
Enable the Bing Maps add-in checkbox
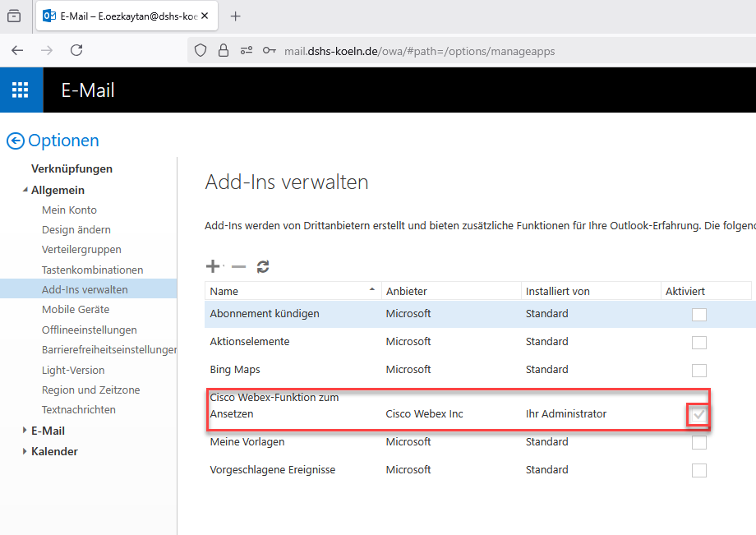coord(699,370)
